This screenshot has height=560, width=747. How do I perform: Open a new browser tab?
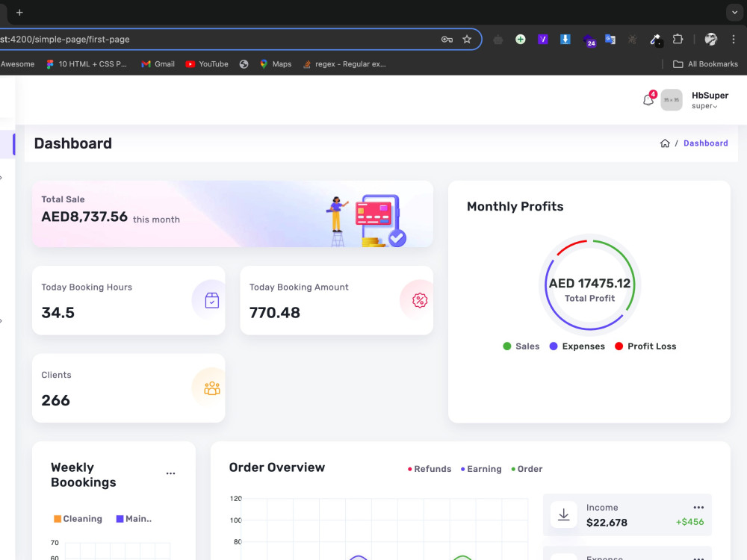click(19, 13)
